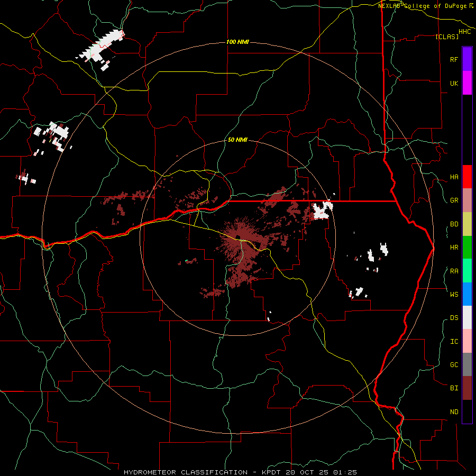
Task: Click the 20 OCT 25 date stamp
Action: point(307,472)
